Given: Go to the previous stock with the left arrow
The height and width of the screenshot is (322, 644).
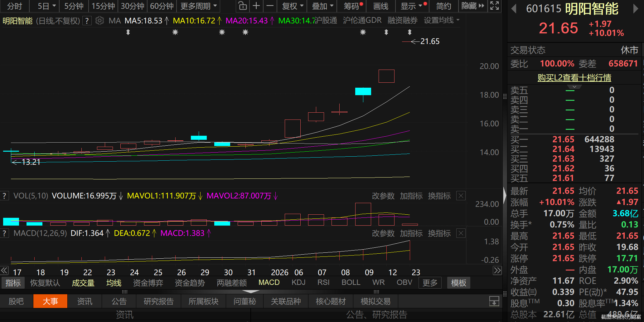Looking at the screenshot, I should tap(514, 9).
